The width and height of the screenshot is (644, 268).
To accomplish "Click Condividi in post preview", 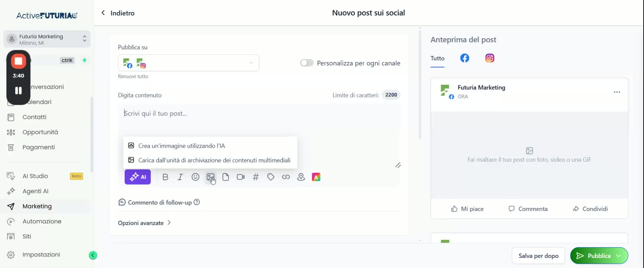I will click(590, 209).
